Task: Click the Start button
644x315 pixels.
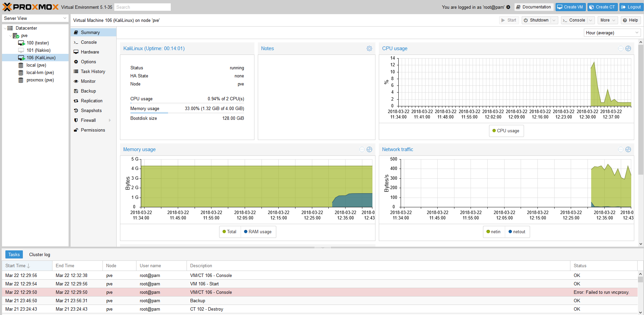Action: pos(509,20)
